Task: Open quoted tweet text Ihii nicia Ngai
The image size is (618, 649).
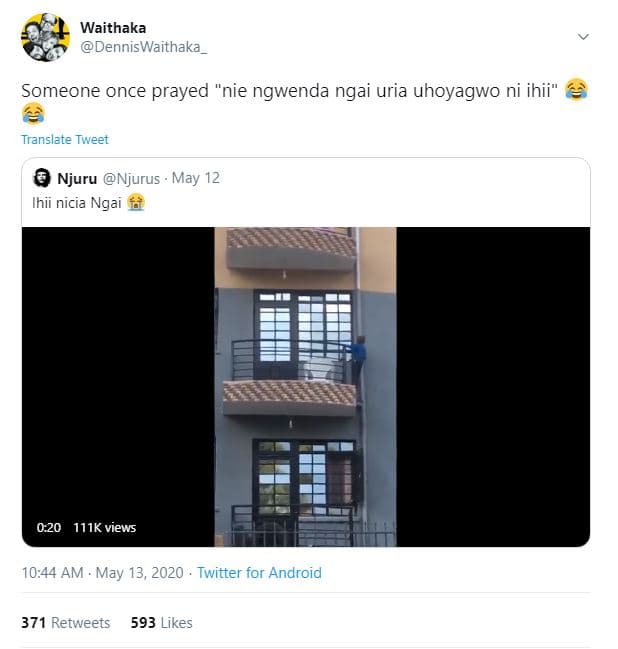Action: [77, 203]
